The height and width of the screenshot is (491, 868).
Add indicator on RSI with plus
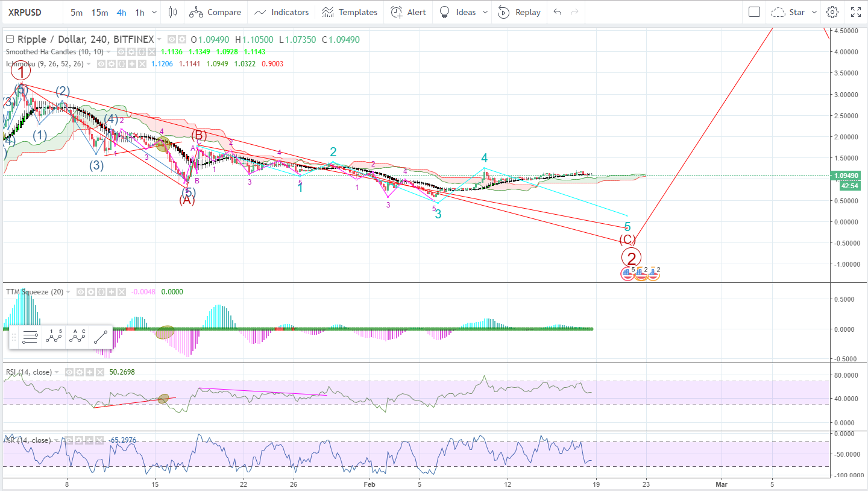(90, 372)
